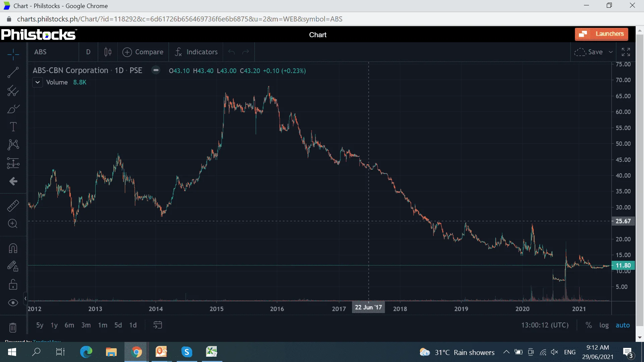Open the go to date picker
This screenshot has width=644, height=362.
(x=158, y=325)
